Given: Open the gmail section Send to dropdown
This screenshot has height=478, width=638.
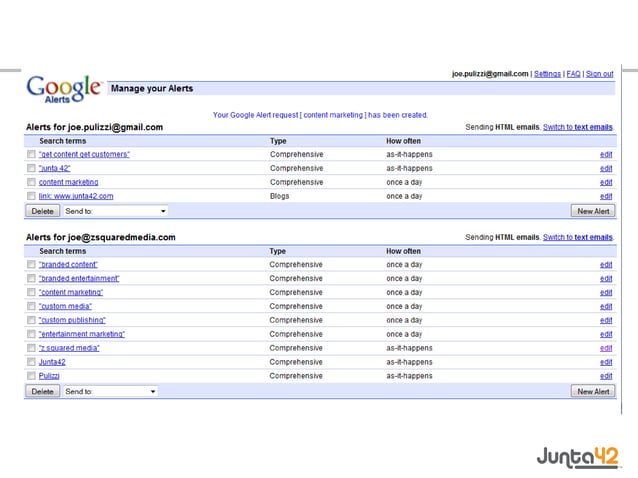Looking at the screenshot, I should click(115, 211).
